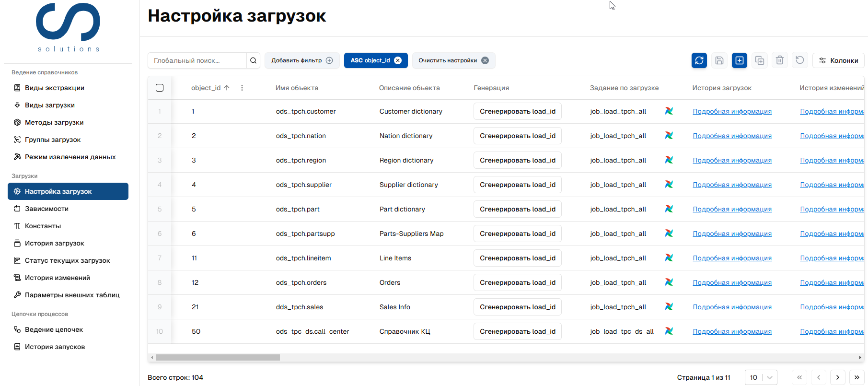Image resolution: width=868 pixels, height=386 pixels.
Task: Click the add new row icon
Action: [739, 60]
